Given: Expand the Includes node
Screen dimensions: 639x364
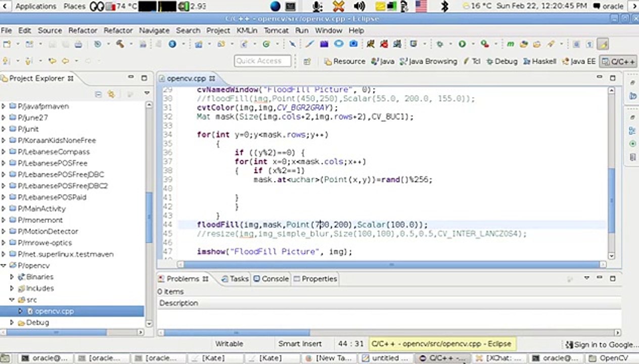Looking at the screenshot, I should [x=12, y=288].
